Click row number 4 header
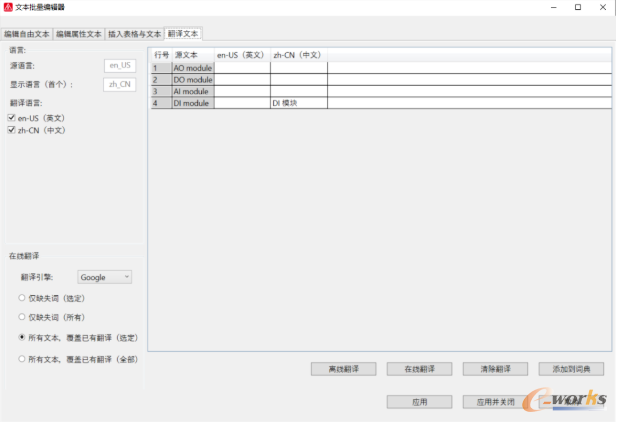Screen dimensions: 617x422 point(161,103)
